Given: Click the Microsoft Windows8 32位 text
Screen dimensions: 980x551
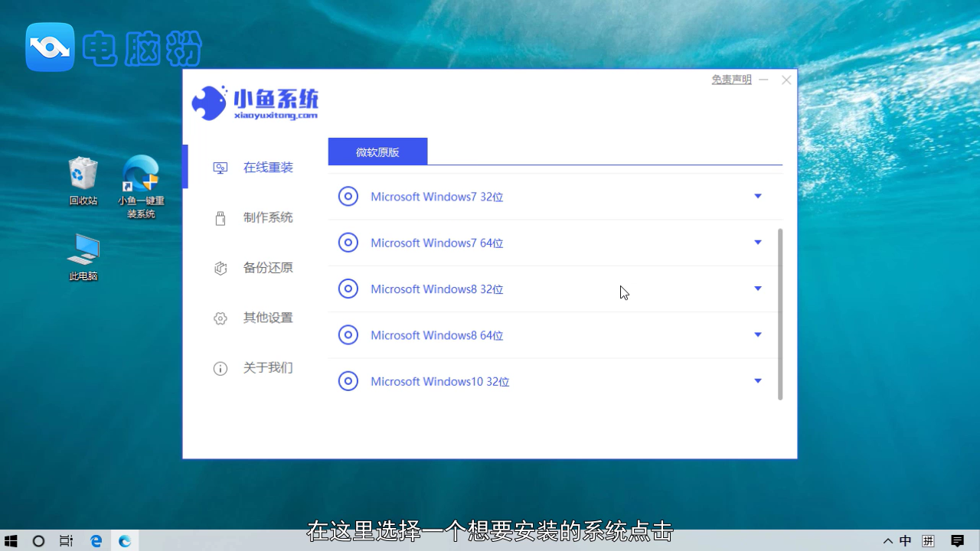Looking at the screenshot, I should point(437,289).
